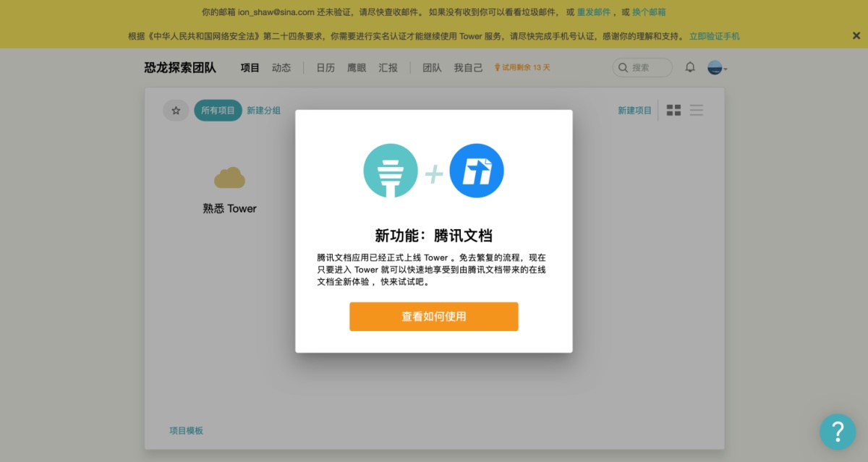Image resolution: width=868 pixels, height=462 pixels.
Task: Open the user avatar menu
Action: (x=717, y=68)
